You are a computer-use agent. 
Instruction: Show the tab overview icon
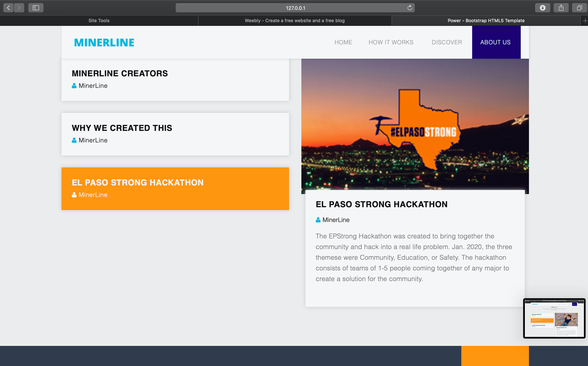(x=580, y=8)
